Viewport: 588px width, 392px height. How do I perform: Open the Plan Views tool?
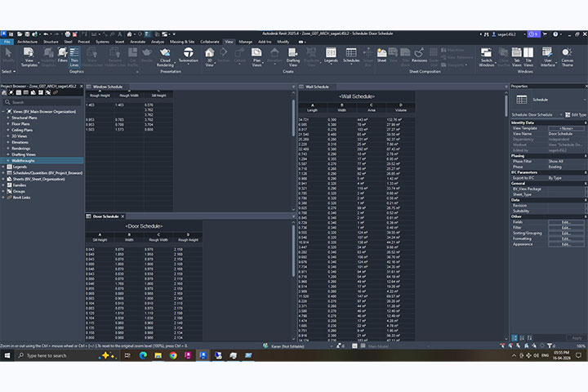[x=256, y=57]
